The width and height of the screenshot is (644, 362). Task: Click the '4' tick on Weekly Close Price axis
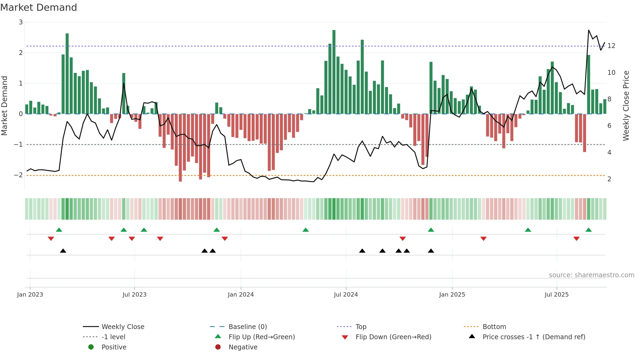609,153
